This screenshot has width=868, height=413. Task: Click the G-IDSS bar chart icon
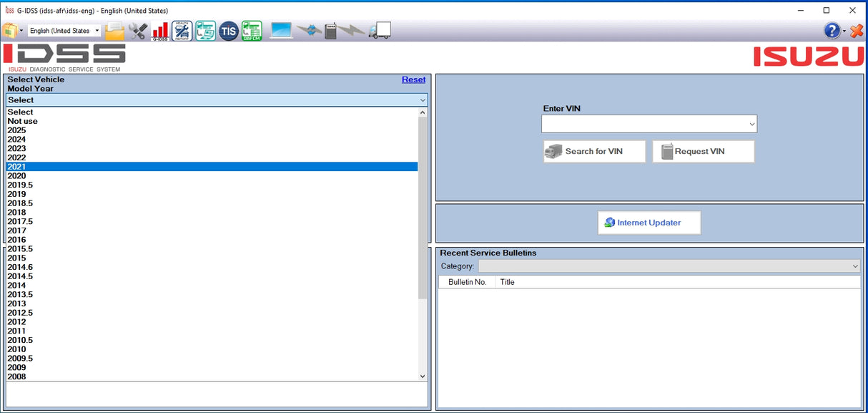(x=160, y=30)
